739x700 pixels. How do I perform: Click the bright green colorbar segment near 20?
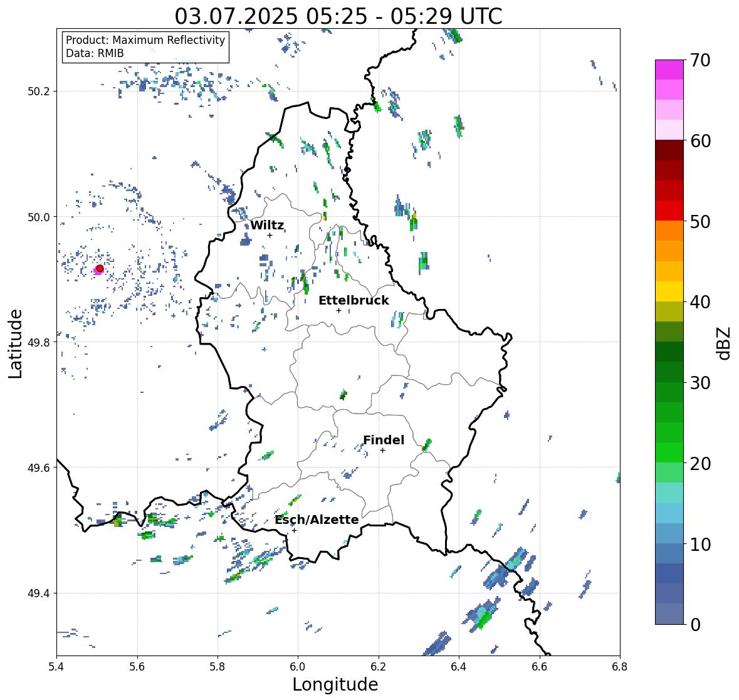point(669,452)
